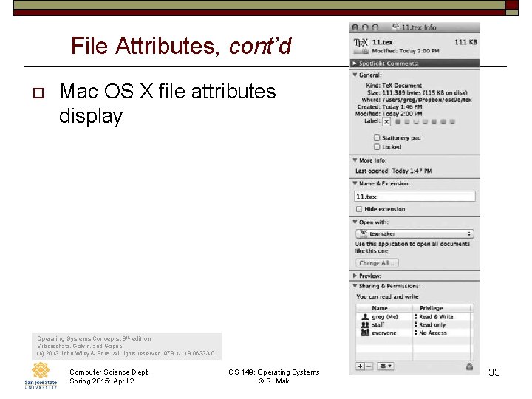Click the slide title File Attributes, cont'd

pos(181,46)
